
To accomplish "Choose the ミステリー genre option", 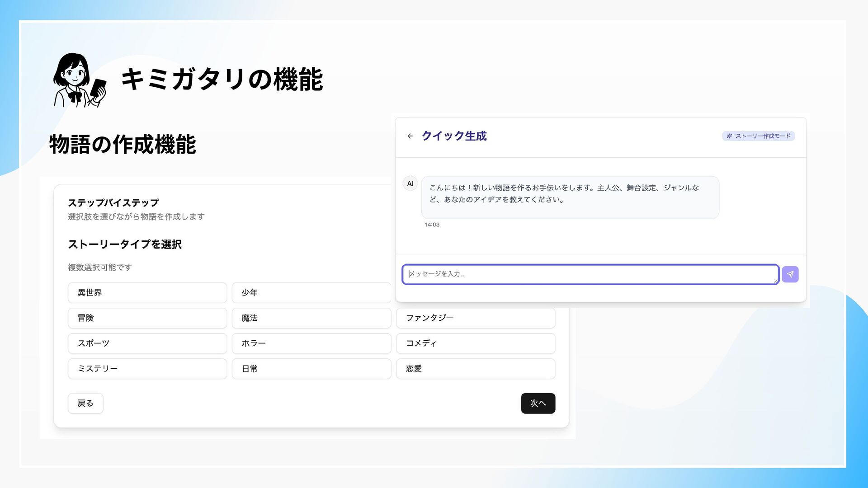I will point(147,369).
